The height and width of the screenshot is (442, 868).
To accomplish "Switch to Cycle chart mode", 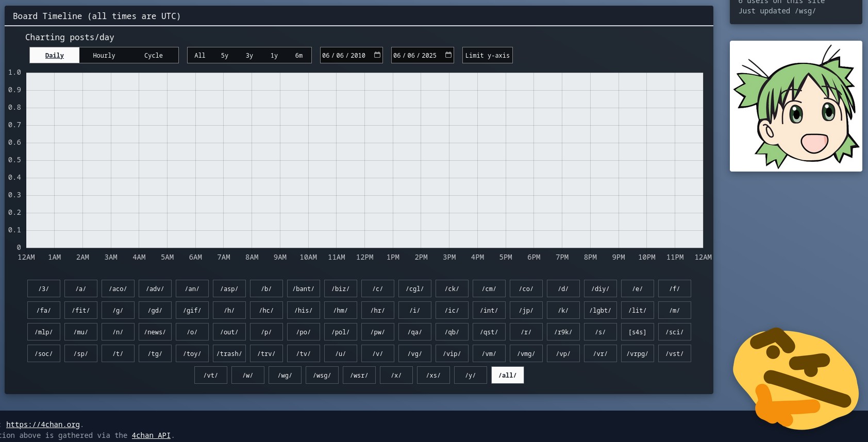I will point(154,55).
